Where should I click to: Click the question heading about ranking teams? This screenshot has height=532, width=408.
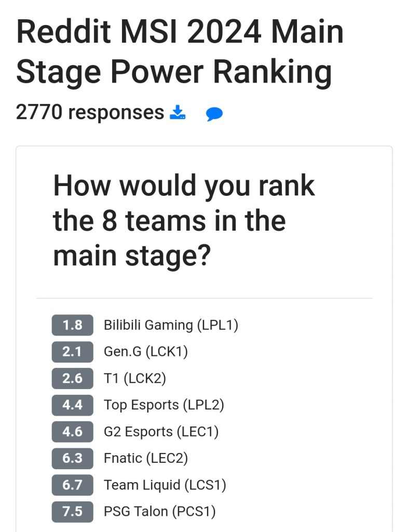pos(184,221)
